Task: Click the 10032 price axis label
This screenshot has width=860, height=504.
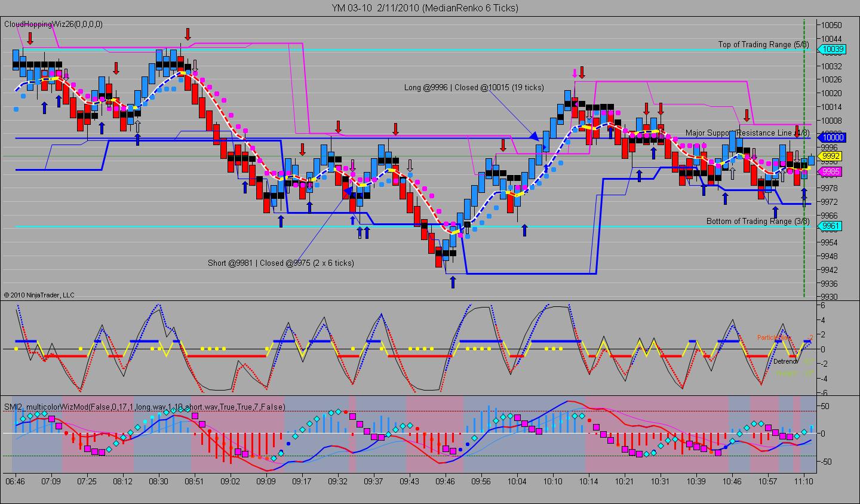Action: click(831, 66)
